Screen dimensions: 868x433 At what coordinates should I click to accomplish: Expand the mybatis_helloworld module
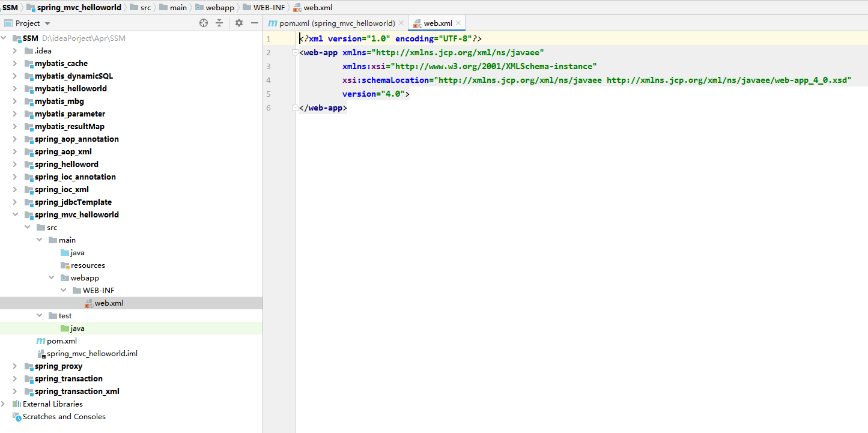[16, 88]
